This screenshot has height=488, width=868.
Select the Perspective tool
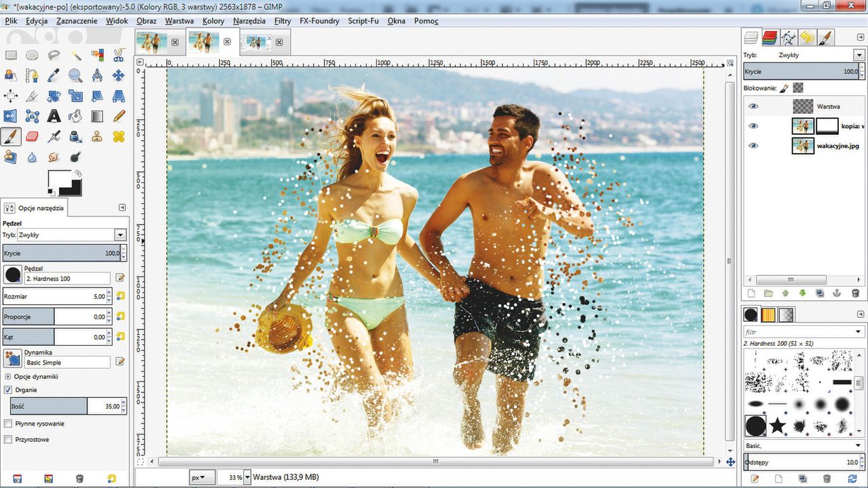click(x=119, y=96)
